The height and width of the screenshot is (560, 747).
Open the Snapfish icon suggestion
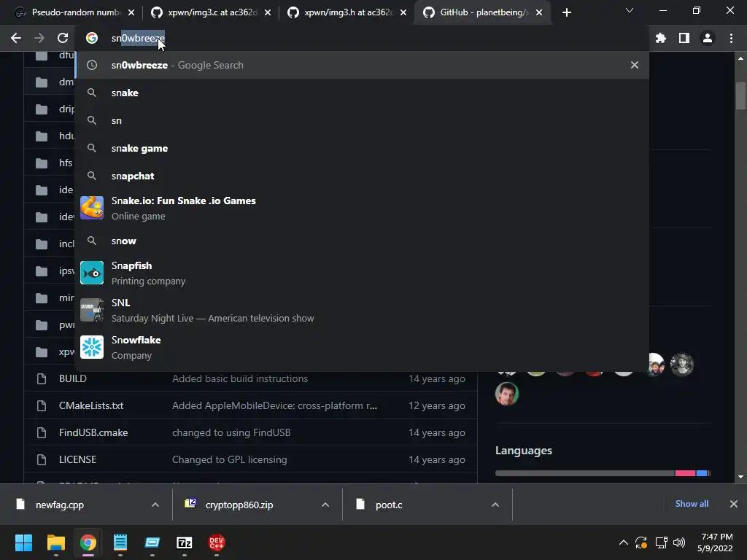click(92, 273)
